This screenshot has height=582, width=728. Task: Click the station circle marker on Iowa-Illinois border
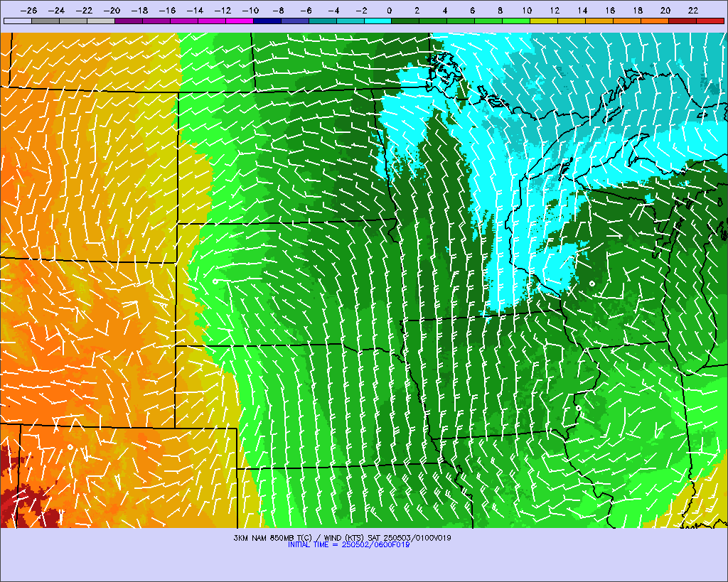coord(579,409)
